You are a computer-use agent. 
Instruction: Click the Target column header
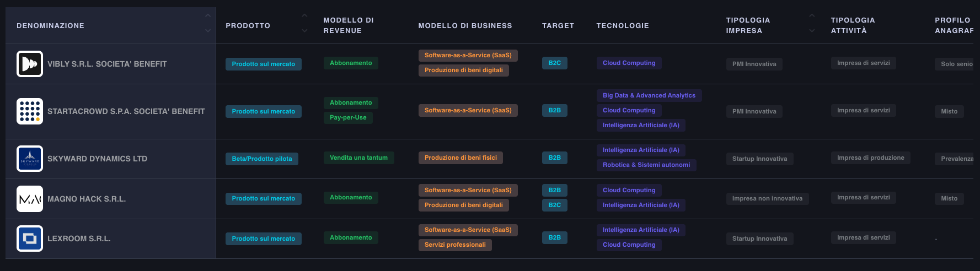coord(558,26)
